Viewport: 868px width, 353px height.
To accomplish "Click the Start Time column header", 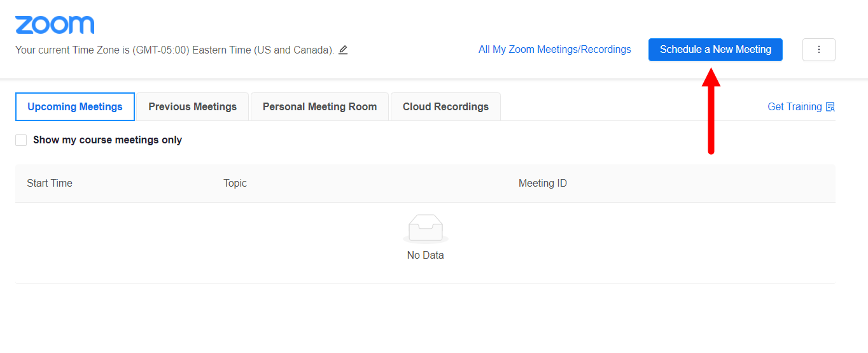I will click(50, 183).
